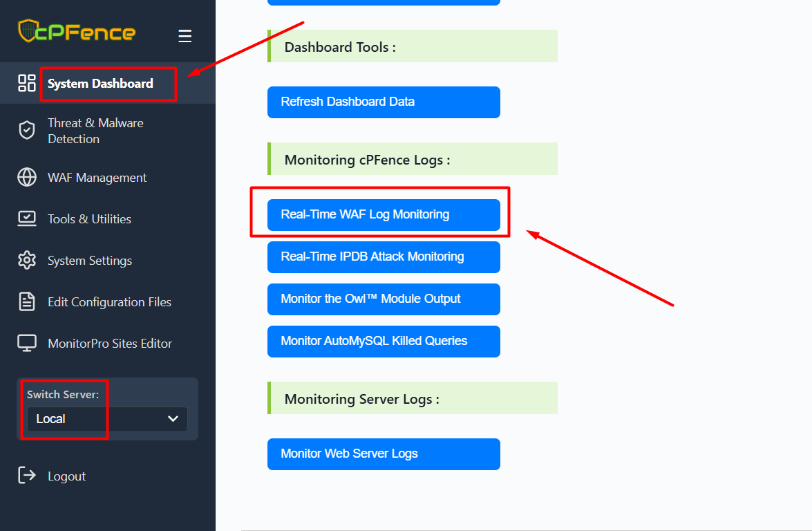Click the Logout arrow icon
812x531 pixels.
[x=27, y=476]
